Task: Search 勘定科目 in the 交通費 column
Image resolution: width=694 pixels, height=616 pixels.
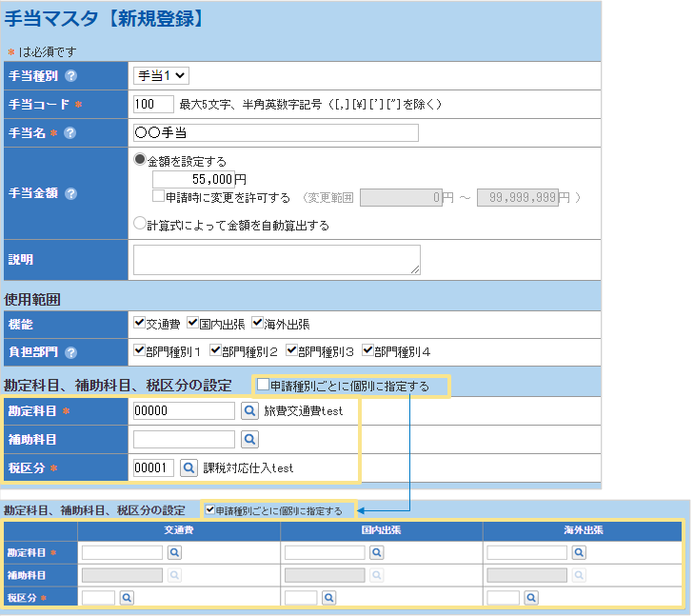Action: click(x=175, y=552)
